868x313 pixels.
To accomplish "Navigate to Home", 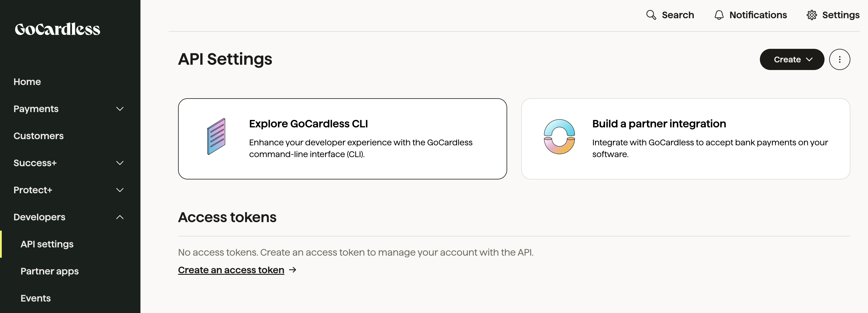I will pos(27,81).
